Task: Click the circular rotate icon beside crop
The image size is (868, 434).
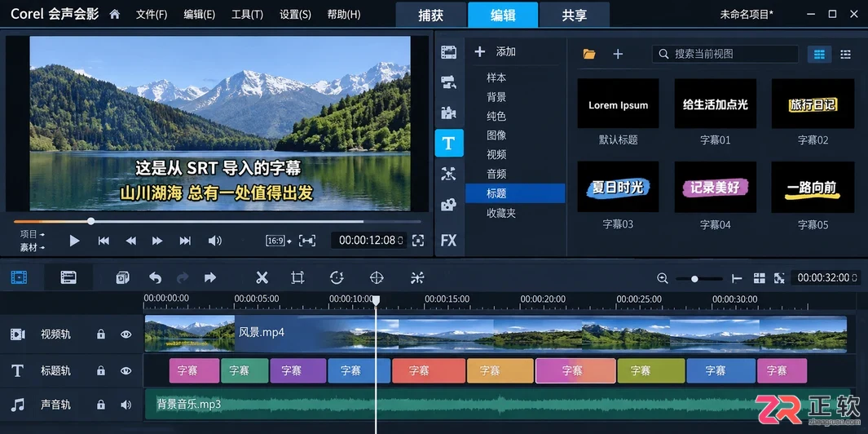Action: click(x=337, y=277)
